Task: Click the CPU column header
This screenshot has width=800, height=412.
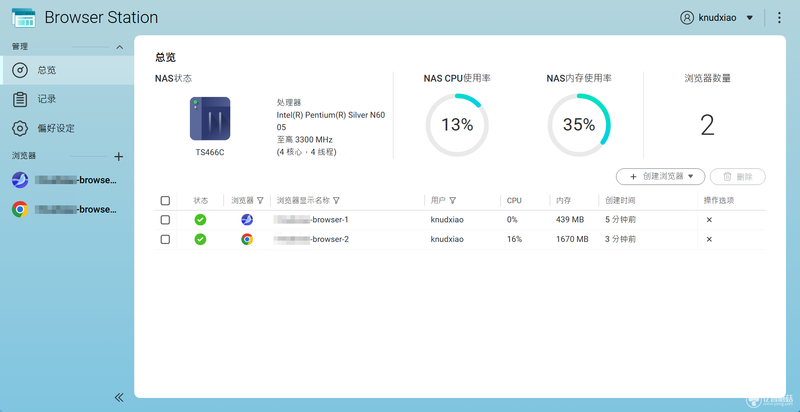Action: (x=514, y=200)
